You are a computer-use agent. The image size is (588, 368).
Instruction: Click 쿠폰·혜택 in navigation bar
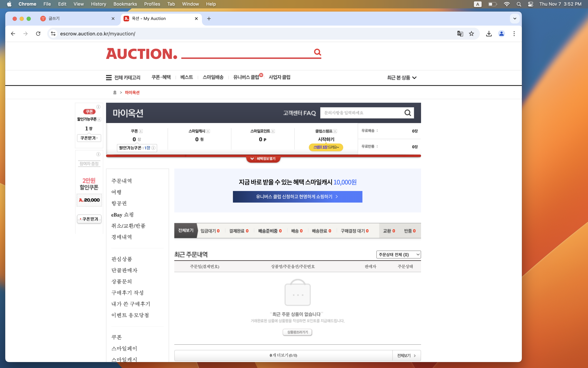coord(161,77)
